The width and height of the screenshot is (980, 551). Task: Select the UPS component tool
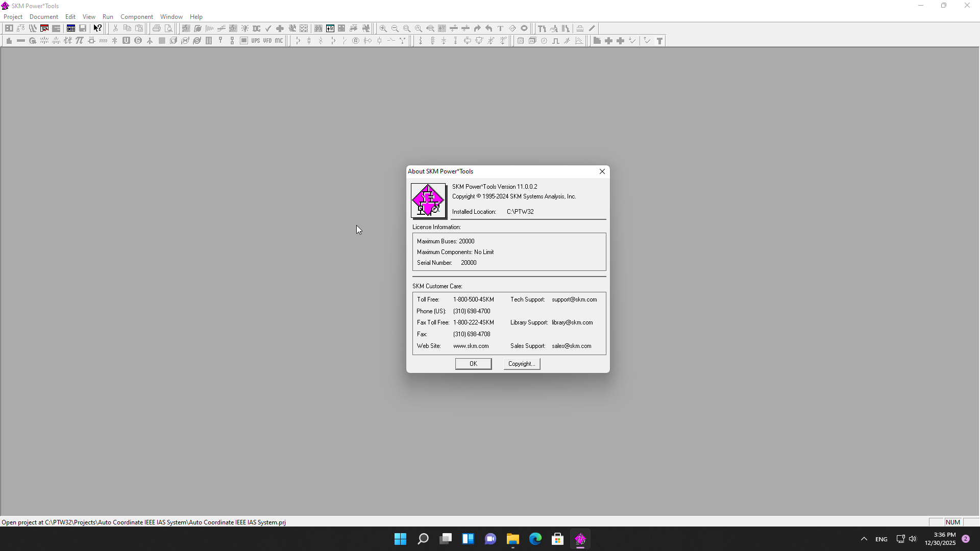coord(255,41)
